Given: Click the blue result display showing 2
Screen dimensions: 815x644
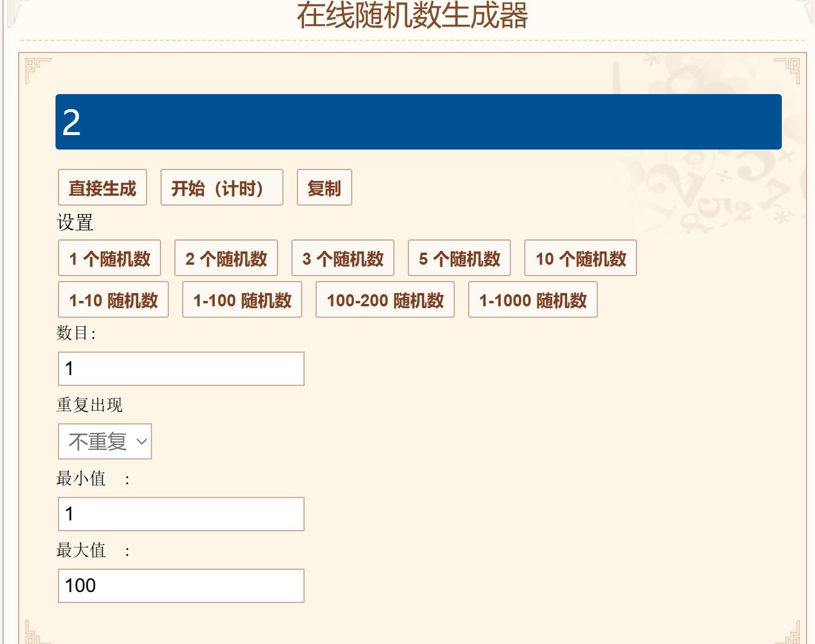Looking at the screenshot, I should point(419,122).
